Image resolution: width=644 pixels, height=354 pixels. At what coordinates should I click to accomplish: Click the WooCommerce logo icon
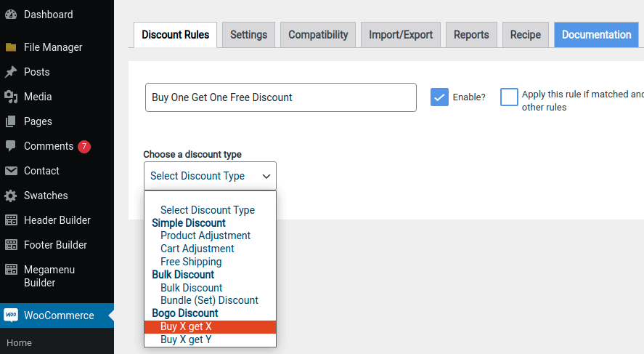pos(11,315)
